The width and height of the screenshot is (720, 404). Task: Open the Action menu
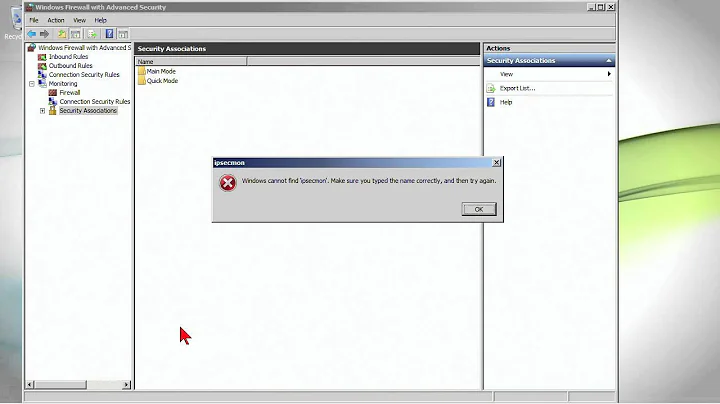point(56,20)
